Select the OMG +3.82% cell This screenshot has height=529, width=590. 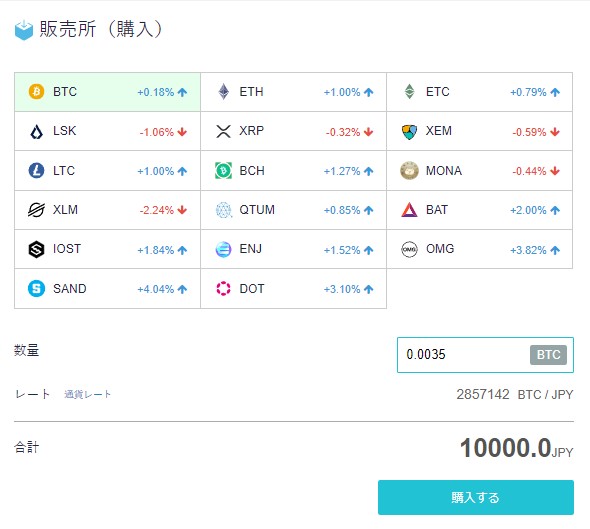(x=480, y=249)
